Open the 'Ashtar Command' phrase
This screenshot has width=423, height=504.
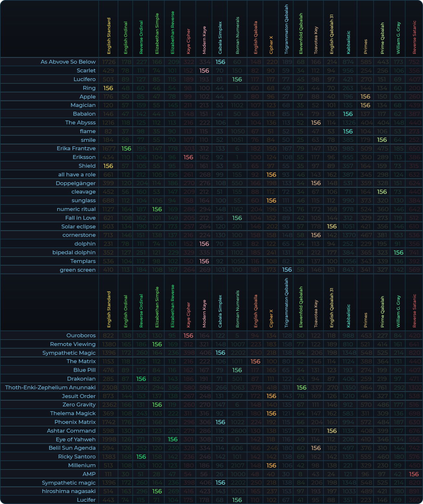coord(71,431)
